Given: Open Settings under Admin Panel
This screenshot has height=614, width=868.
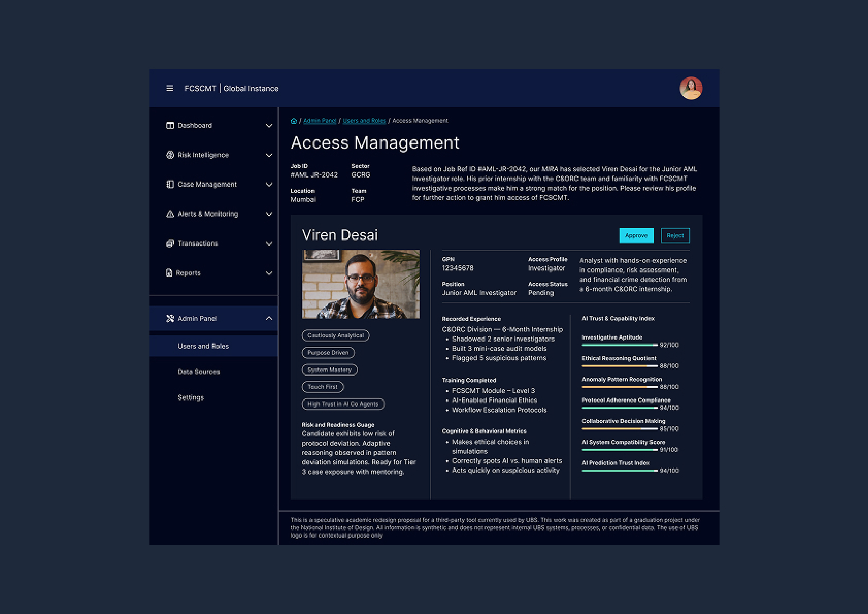Looking at the screenshot, I should coord(191,398).
